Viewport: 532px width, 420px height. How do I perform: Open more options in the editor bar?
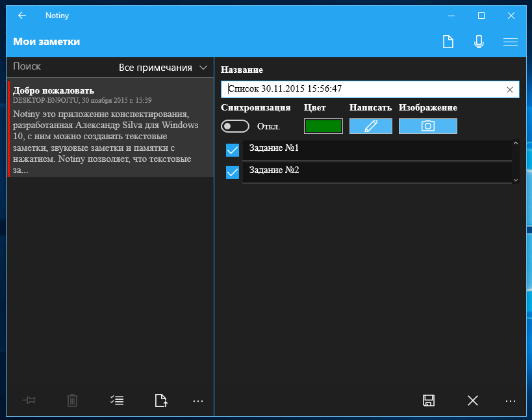click(x=511, y=401)
